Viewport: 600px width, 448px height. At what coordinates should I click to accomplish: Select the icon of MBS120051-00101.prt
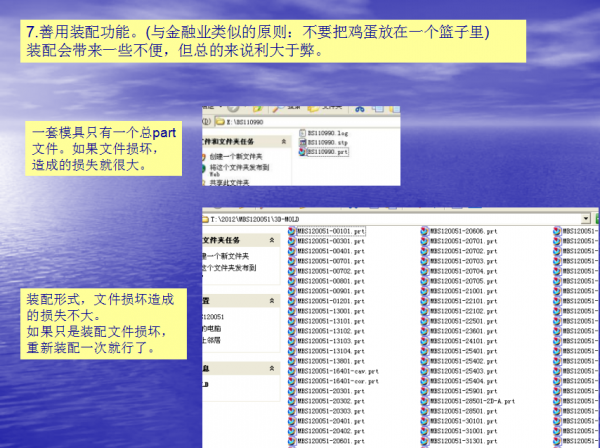coord(292,231)
